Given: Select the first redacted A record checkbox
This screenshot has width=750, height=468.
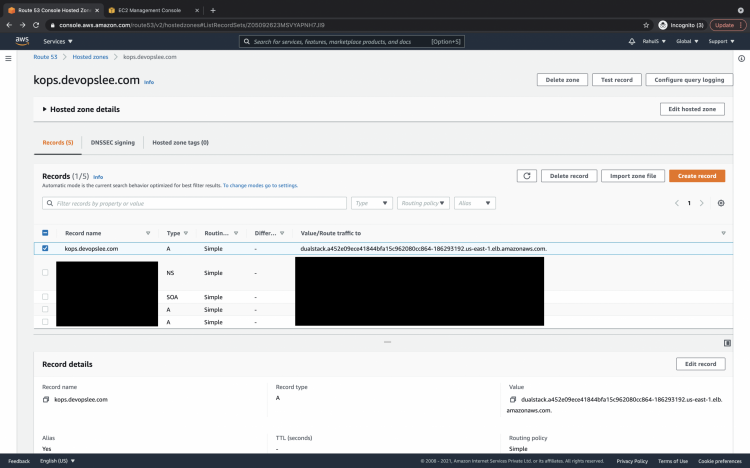Looking at the screenshot, I should coord(45,309).
